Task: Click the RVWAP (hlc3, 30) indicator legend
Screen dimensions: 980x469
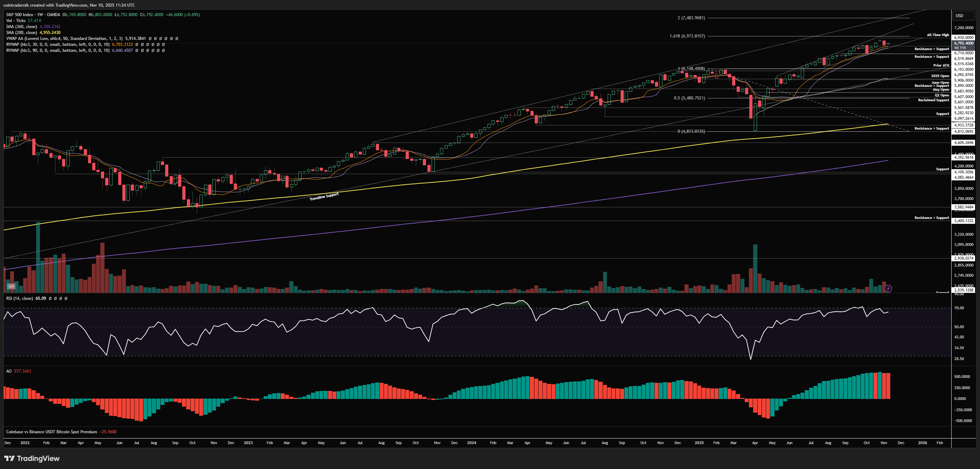Action: point(58,44)
